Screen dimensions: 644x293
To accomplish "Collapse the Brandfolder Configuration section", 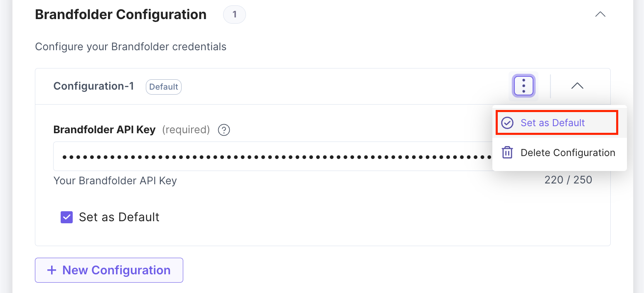I will tap(600, 14).
